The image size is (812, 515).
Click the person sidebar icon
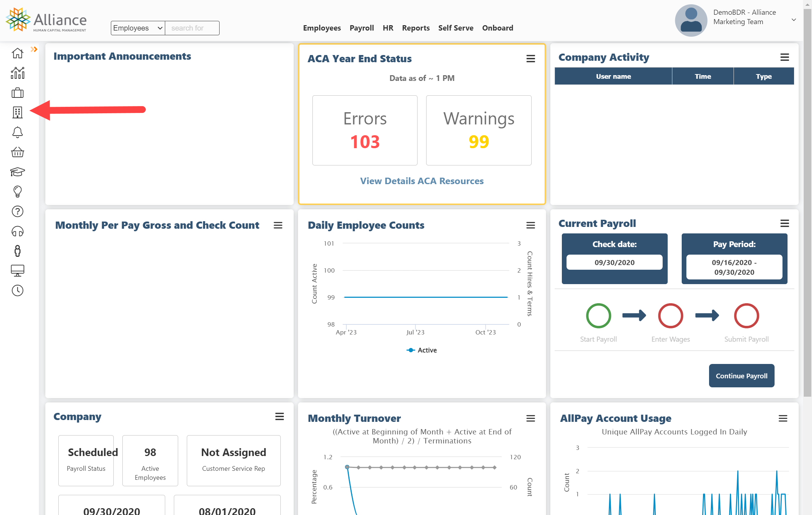[x=17, y=251]
